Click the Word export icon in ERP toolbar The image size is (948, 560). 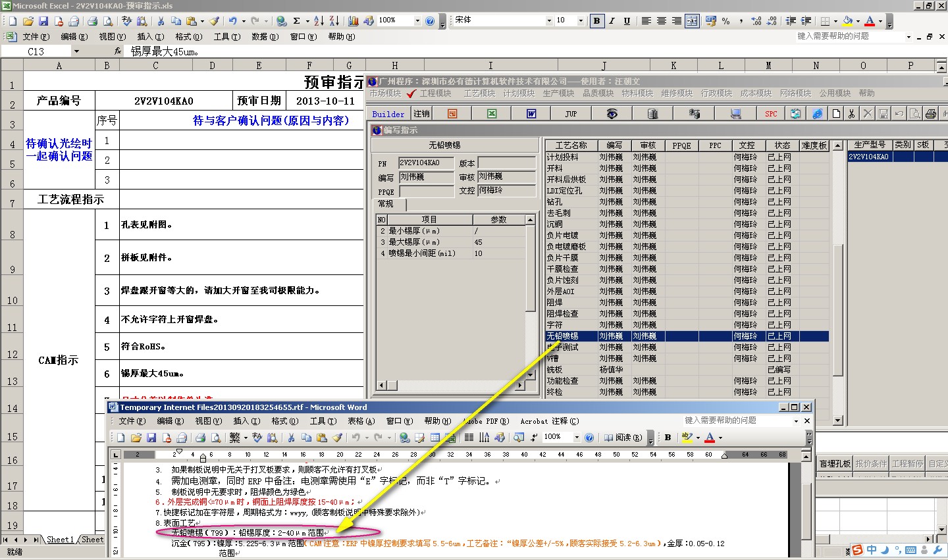[531, 114]
